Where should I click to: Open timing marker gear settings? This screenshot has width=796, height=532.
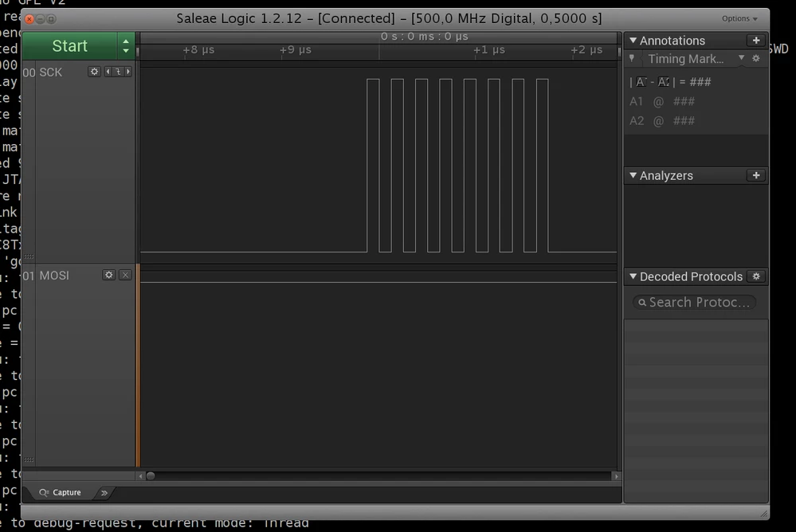tap(756, 58)
